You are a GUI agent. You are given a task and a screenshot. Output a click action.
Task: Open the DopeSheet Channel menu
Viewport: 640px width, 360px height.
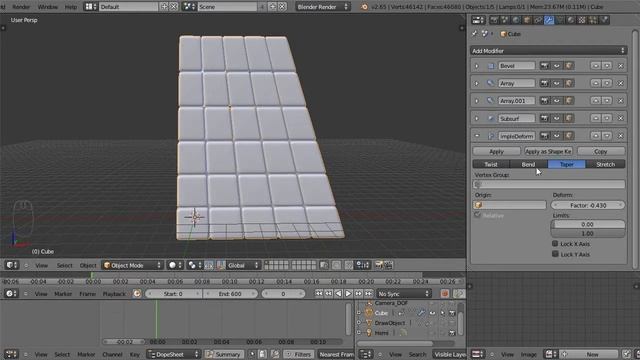(x=112, y=354)
